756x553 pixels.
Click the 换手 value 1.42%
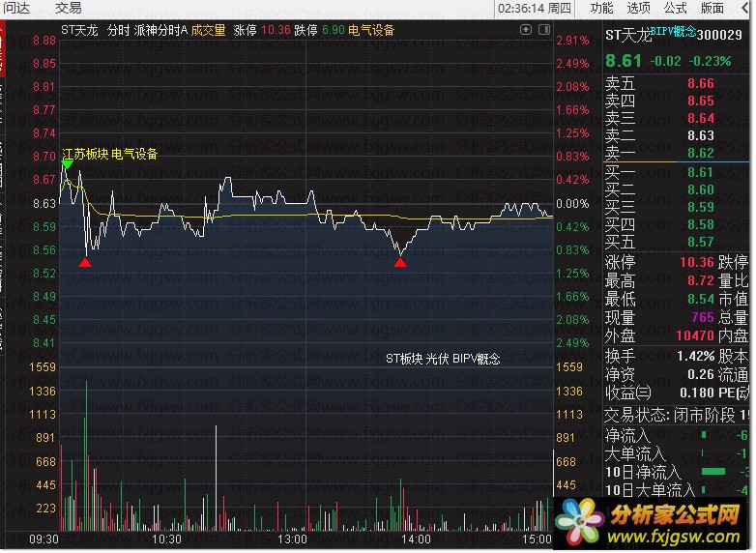(x=695, y=357)
